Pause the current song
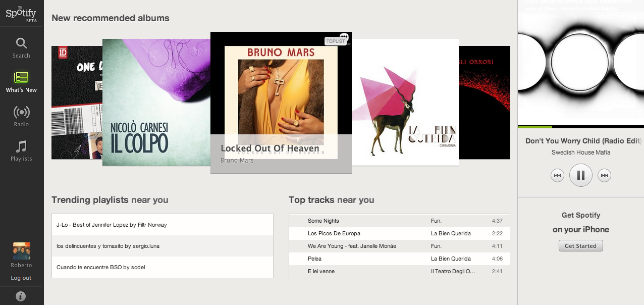Image resolution: width=644 pixels, height=305 pixels. 581,175
